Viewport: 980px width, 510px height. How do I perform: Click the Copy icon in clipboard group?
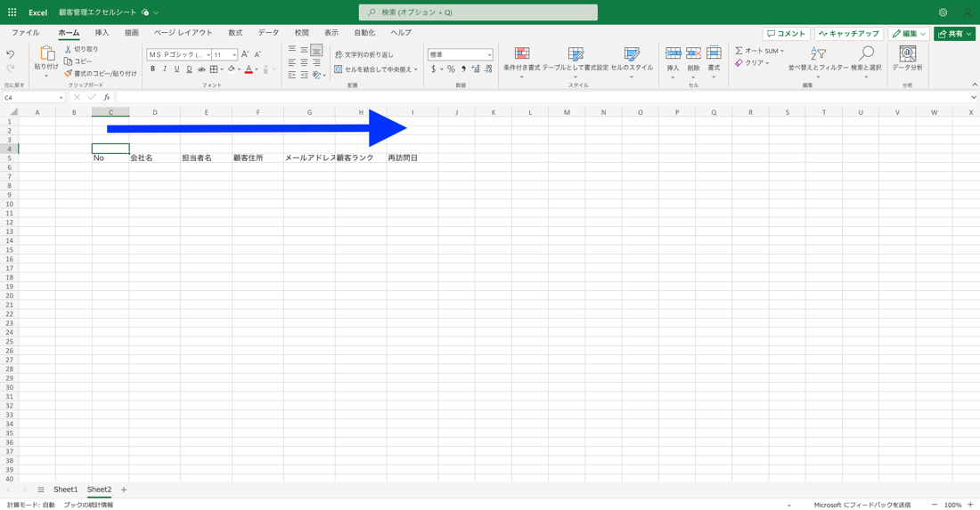[x=68, y=61]
